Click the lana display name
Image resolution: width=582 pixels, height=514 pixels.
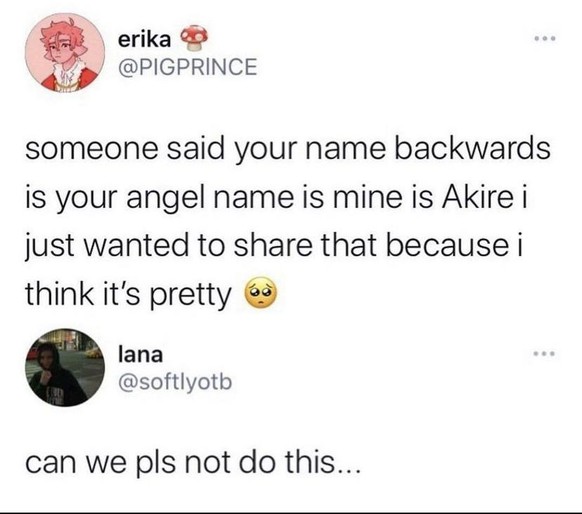pyautogui.click(x=140, y=354)
